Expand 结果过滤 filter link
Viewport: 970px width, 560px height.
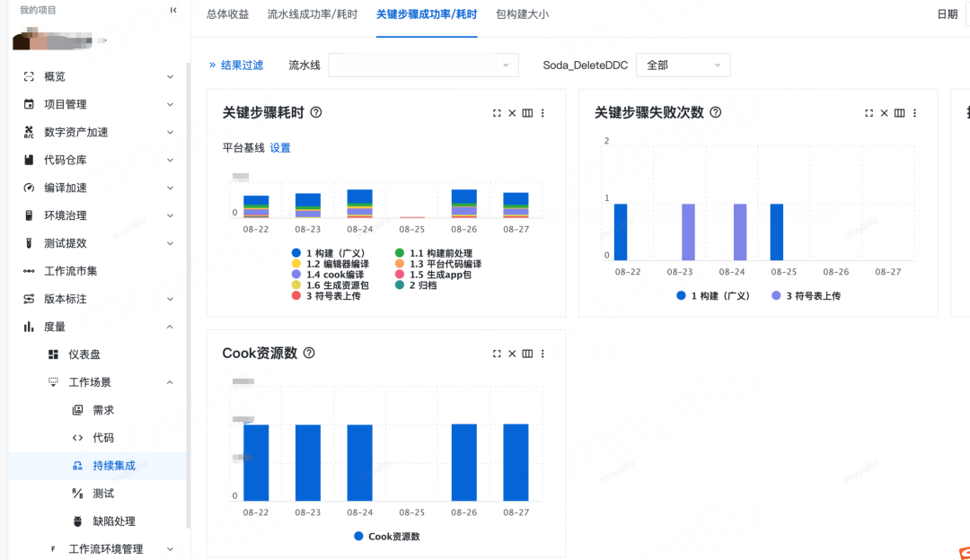pos(235,65)
